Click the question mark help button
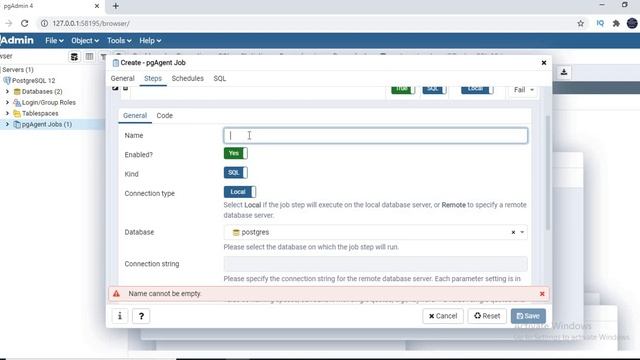Image resolution: width=640 pixels, height=360 pixels. coord(141,316)
